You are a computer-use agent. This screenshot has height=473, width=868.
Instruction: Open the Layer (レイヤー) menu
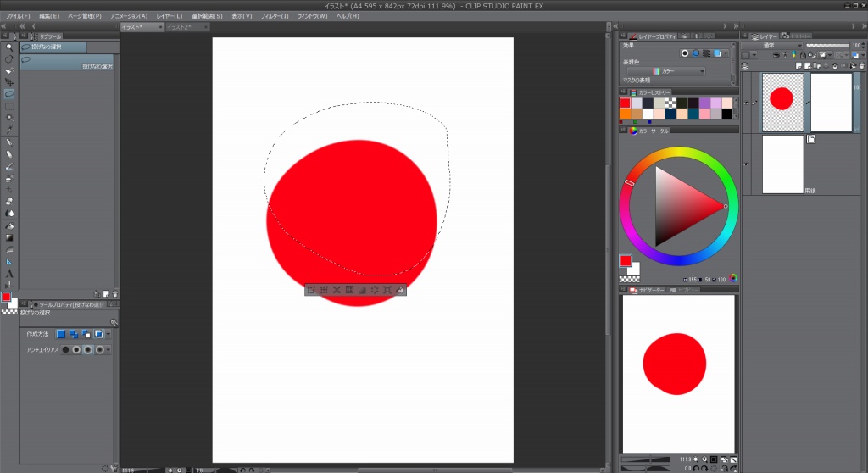click(169, 16)
